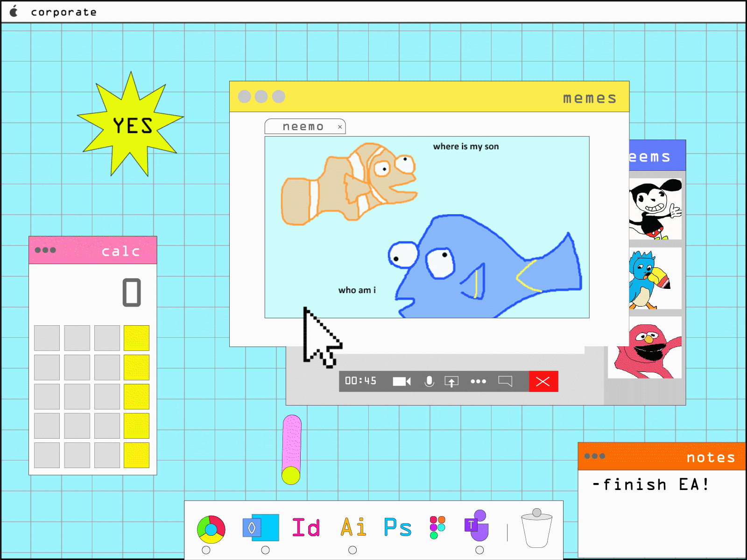
Task: Select the blue bird with toucan thumbnail
Action: click(x=655, y=279)
